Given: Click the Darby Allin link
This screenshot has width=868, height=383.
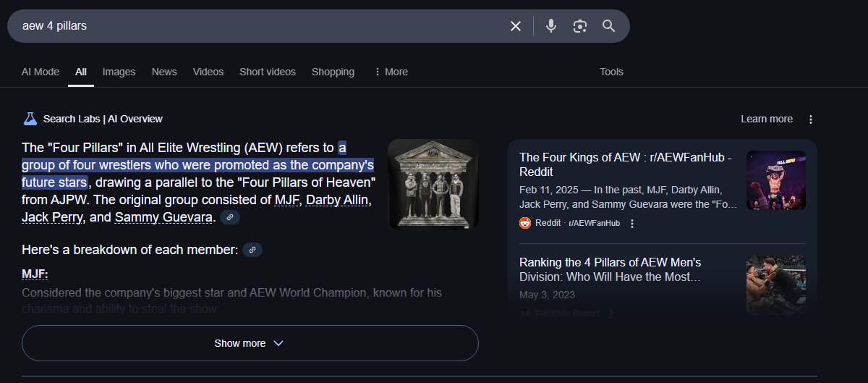Looking at the screenshot, I should pyautogui.click(x=339, y=200).
